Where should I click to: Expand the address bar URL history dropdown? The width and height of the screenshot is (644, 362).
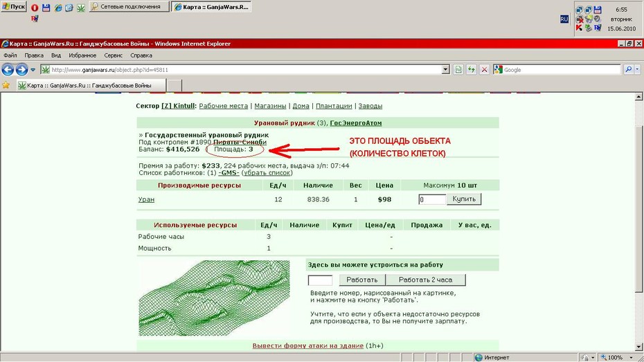[x=446, y=70]
